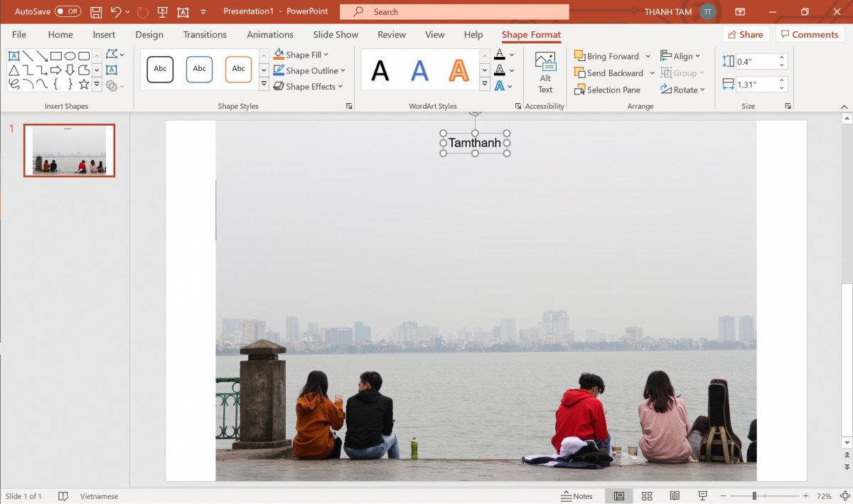Click the Share button
Image resolution: width=853 pixels, height=504 pixels.
[745, 35]
